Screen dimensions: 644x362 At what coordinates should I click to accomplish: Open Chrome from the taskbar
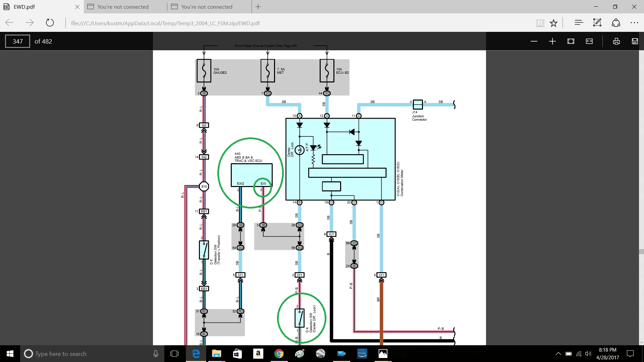click(x=279, y=354)
